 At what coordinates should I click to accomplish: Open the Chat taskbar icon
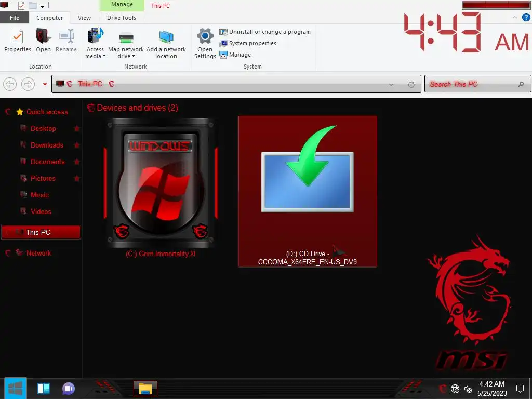69,389
